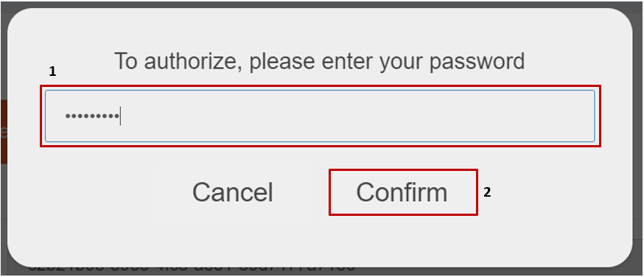
Task: Click the Cancel button
Action: (233, 192)
